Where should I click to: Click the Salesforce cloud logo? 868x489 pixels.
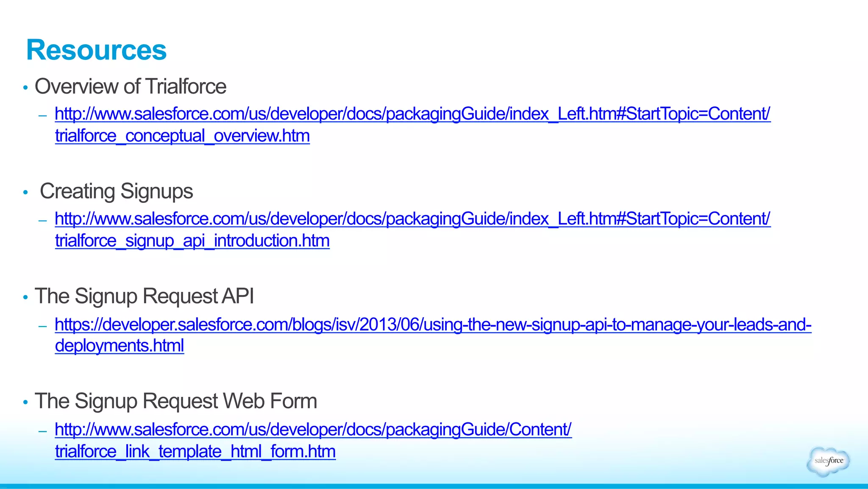point(828,461)
